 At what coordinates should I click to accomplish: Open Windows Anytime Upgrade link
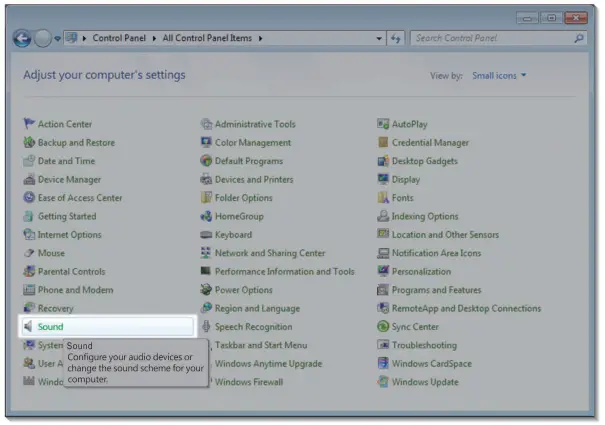268,364
